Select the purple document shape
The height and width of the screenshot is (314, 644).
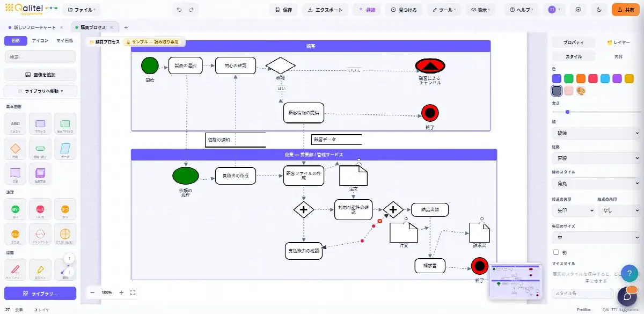click(16, 173)
